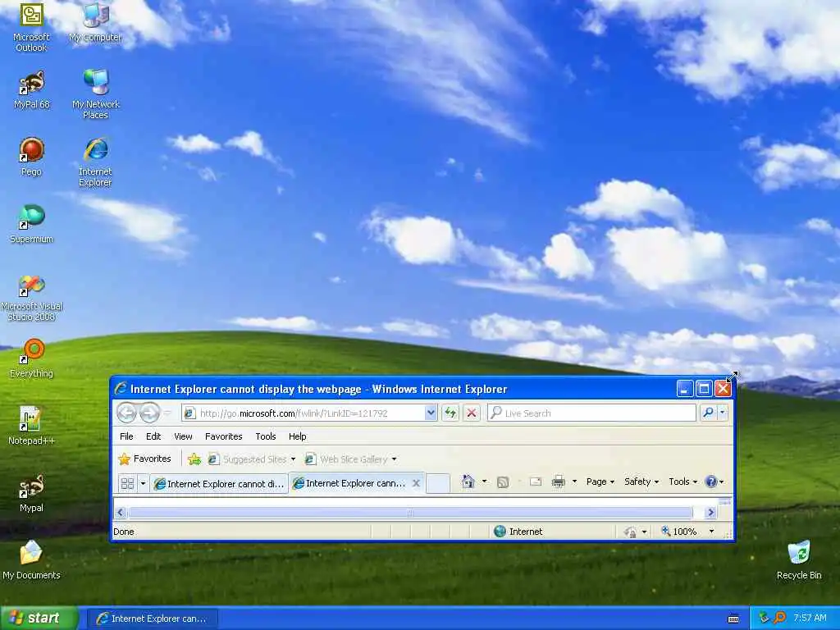Open the Safety command bar menu
This screenshot has height=630, width=840.
tap(641, 482)
